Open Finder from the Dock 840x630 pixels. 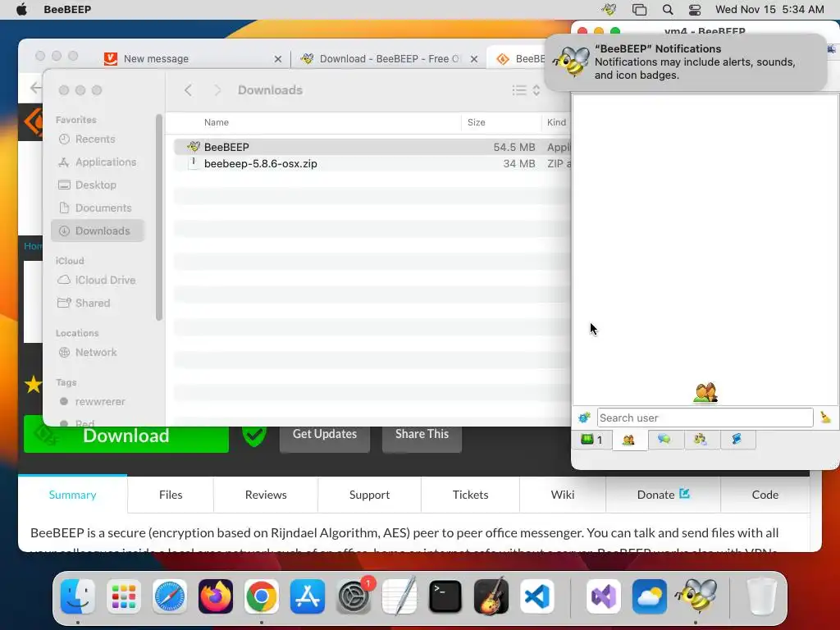pyautogui.click(x=78, y=596)
